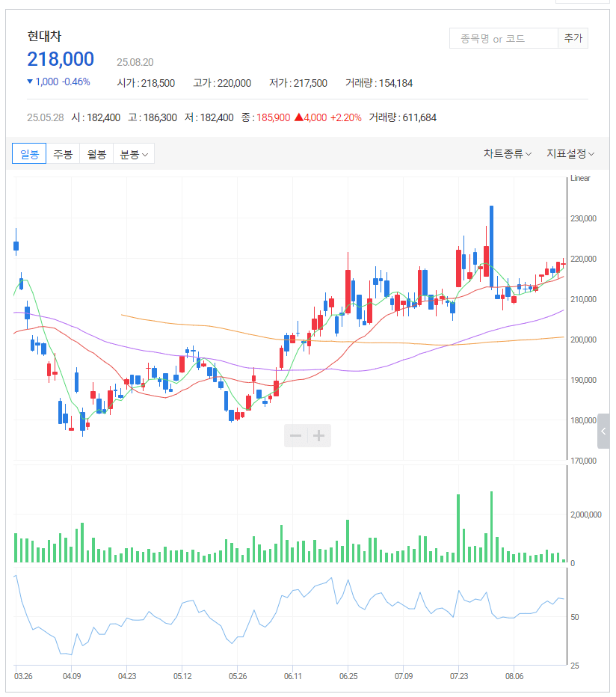Click the -0.46% change percentage

click(x=76, y=82)
